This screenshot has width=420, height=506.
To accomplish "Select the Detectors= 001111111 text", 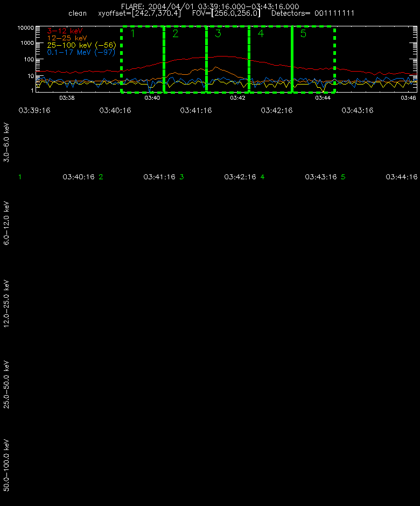I will (x=312, y=13).
